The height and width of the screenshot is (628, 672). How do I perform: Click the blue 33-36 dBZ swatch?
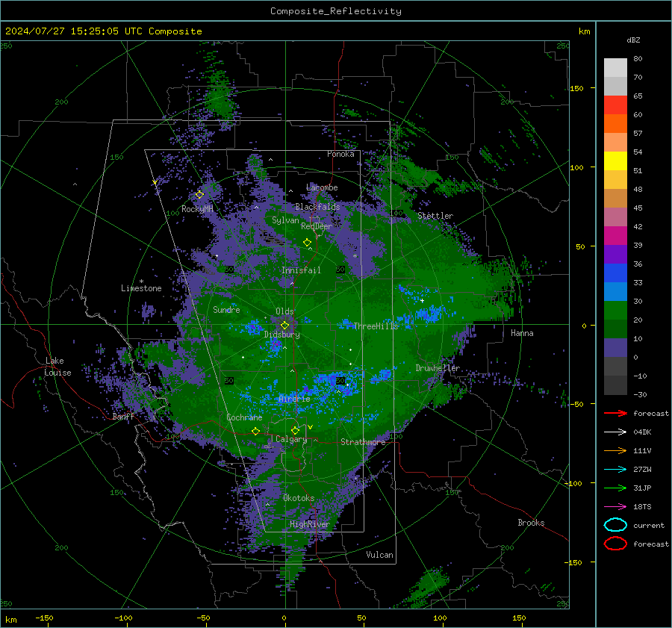615,273
